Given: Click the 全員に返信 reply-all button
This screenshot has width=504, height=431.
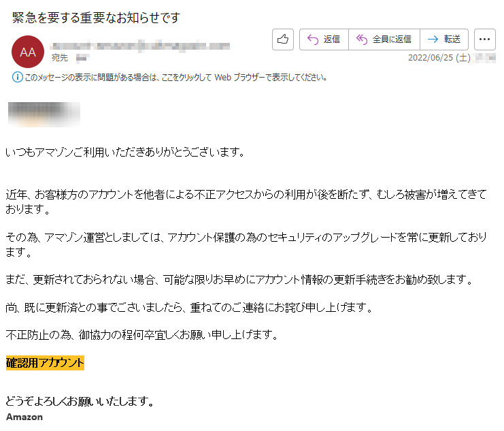Looking at the screenshot, I should coord(384,39).
